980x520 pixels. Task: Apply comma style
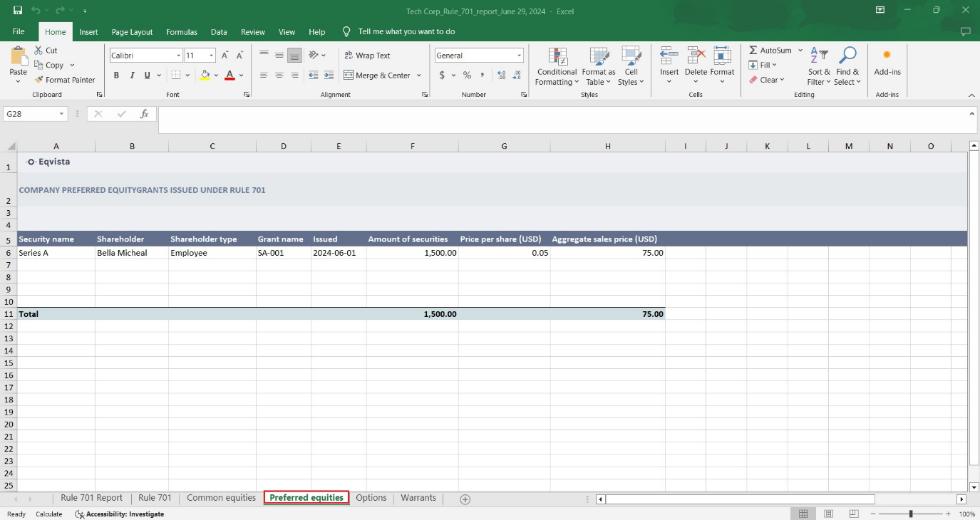pos(483,75)
